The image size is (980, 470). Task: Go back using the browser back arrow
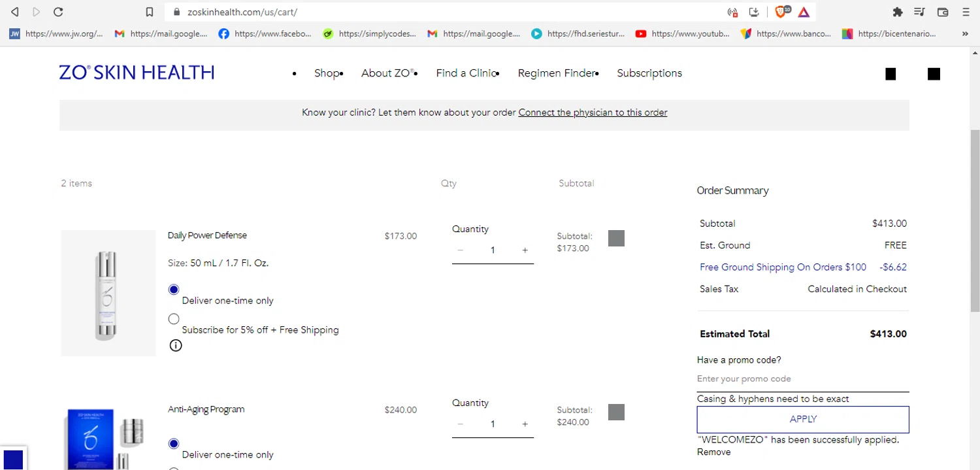click(14, 12)
